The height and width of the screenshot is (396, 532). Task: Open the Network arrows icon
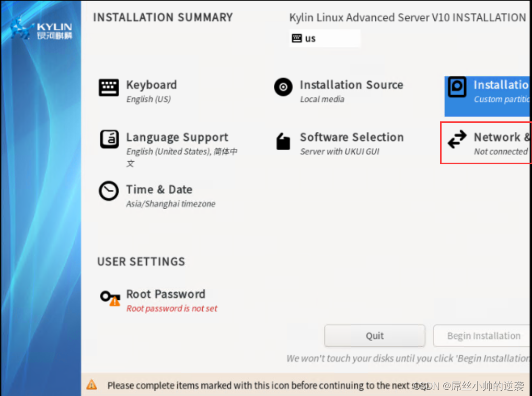point(457,140)
